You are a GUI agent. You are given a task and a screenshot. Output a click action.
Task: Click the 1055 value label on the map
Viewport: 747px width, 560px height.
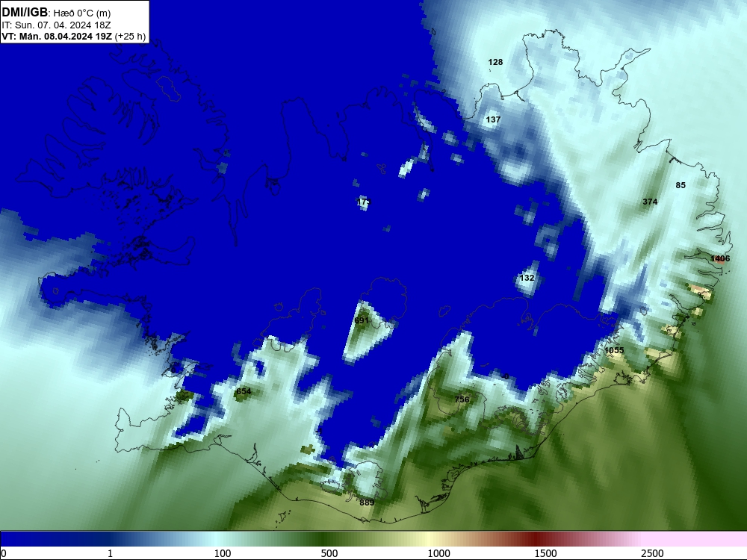[614, 350]
